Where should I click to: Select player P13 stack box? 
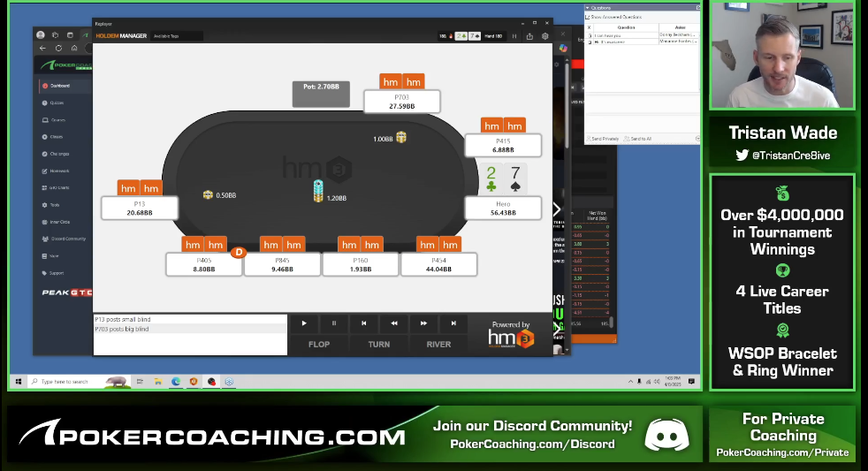click(x=140, y=208)
